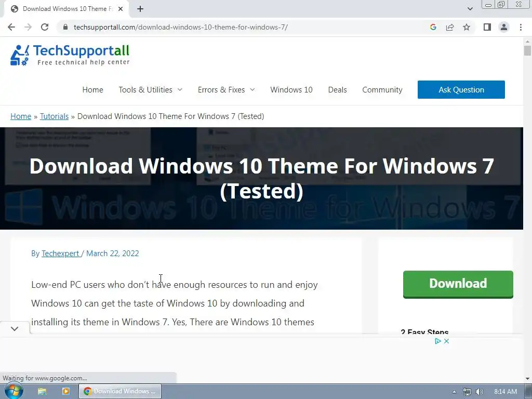Open the Deals menu item

point(338,89)
